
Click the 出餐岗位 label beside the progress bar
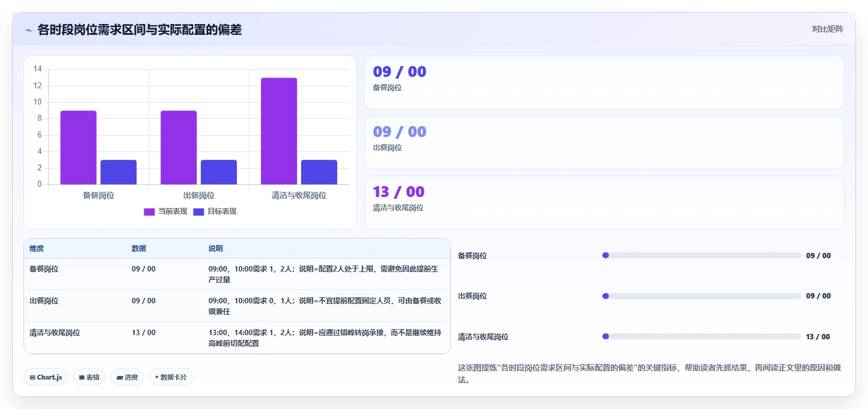[472, 296]
